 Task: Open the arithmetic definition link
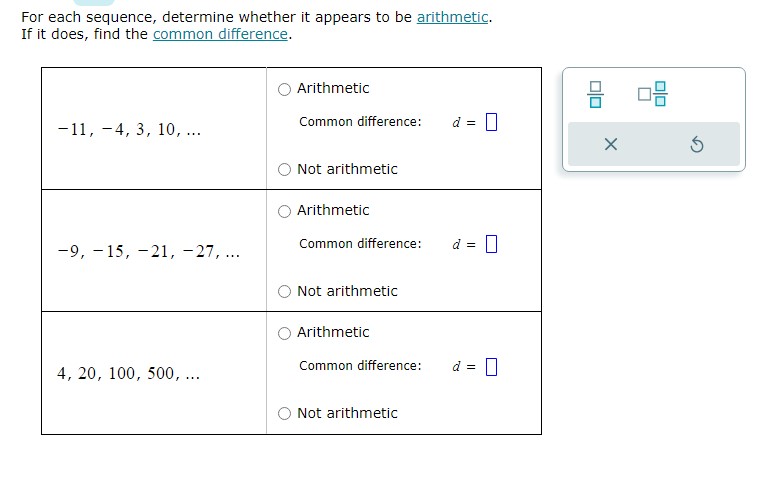pyautogui.click(x=452, y=17)
